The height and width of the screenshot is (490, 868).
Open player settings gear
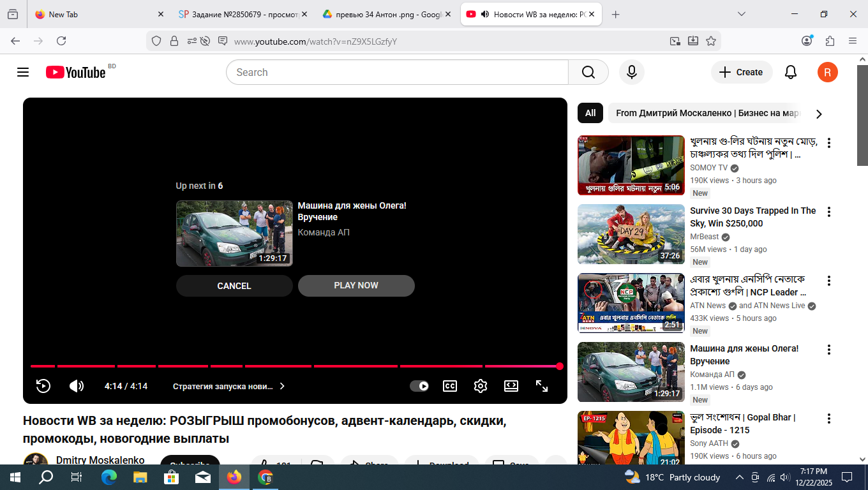481,386
